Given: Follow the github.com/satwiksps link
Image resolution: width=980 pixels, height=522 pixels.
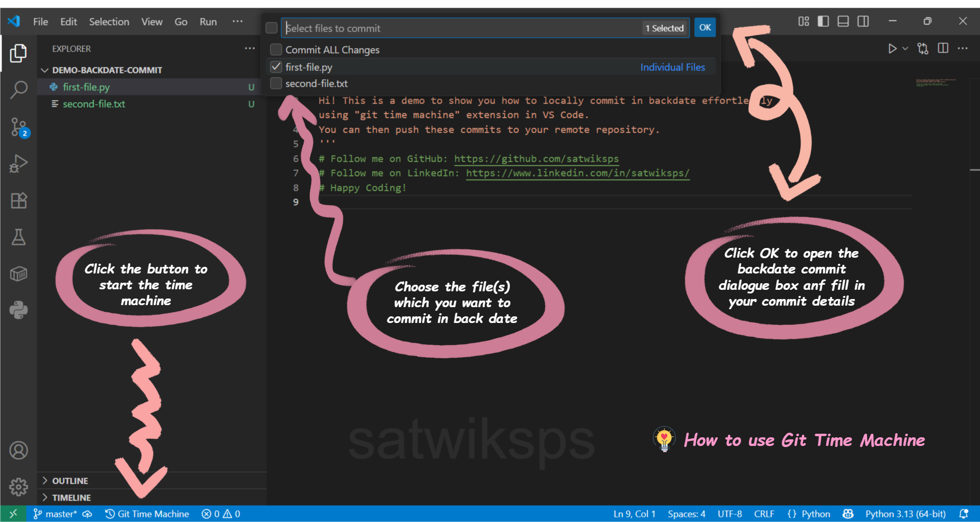Looking at the screenshot, I should pos(536,159).
